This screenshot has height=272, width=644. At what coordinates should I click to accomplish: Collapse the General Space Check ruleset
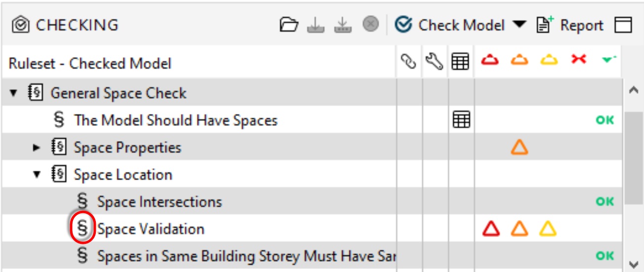pyautogui.click(x=13, y=93)
